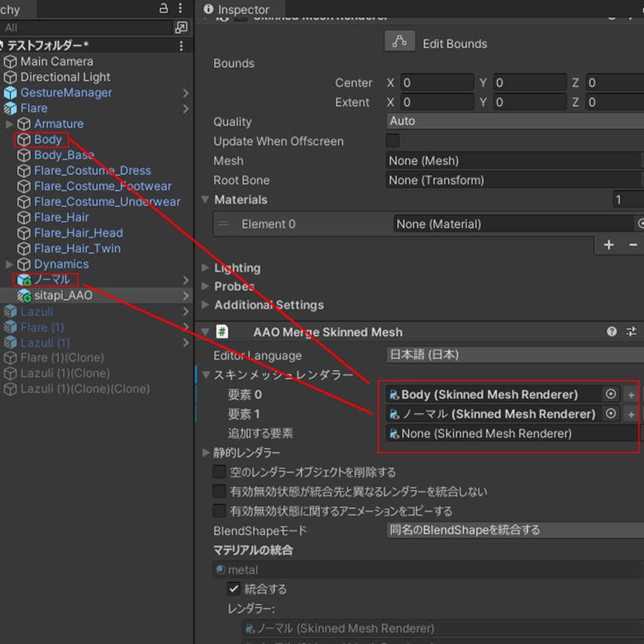Click the cube icon of Main Camera

[10, 62]
